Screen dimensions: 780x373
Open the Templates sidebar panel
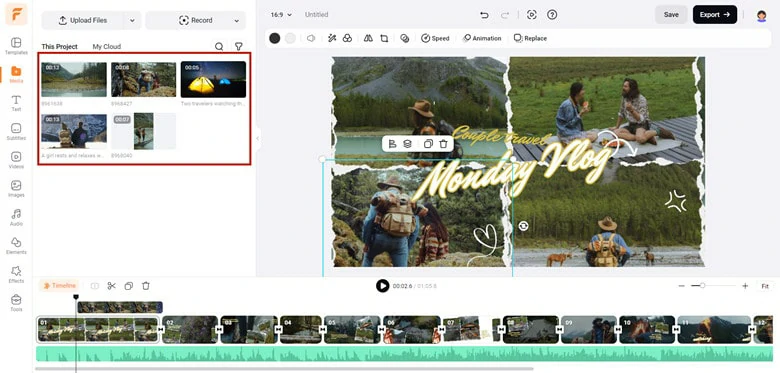click(x=16, y=46)
